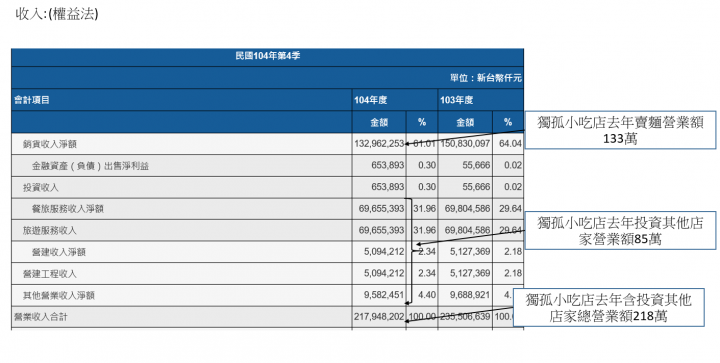Select the amount 9,582,451
The image size is (720, 363).
click(384, 295)
